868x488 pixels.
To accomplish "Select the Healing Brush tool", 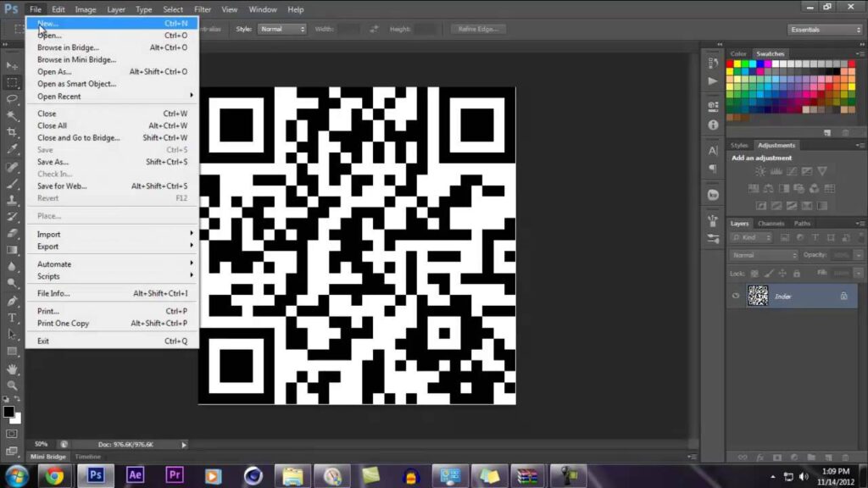I will 12,167.
